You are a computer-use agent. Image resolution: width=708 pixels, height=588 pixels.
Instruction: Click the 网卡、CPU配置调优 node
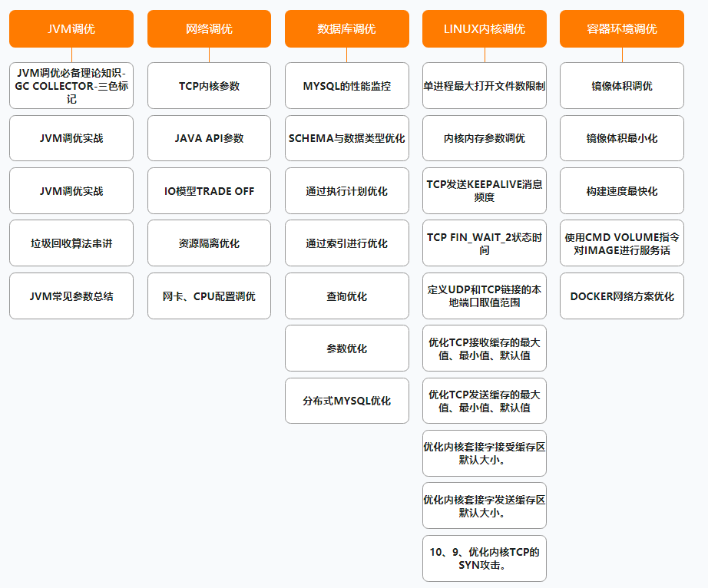point(209,296)
